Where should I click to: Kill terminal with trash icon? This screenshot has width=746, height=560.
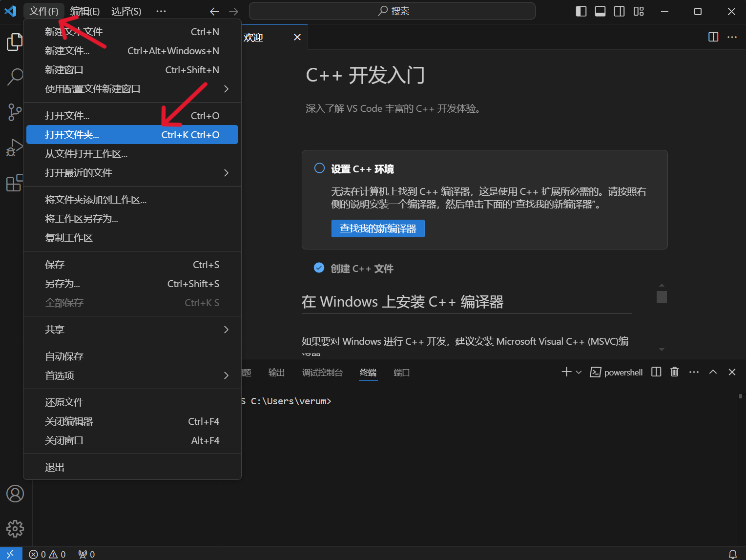coord(675,372)
